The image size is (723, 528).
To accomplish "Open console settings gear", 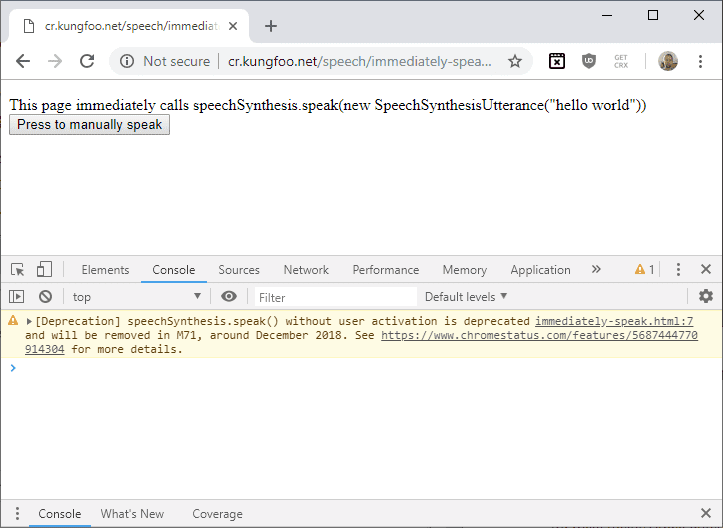I will click(x=705, y=296).
